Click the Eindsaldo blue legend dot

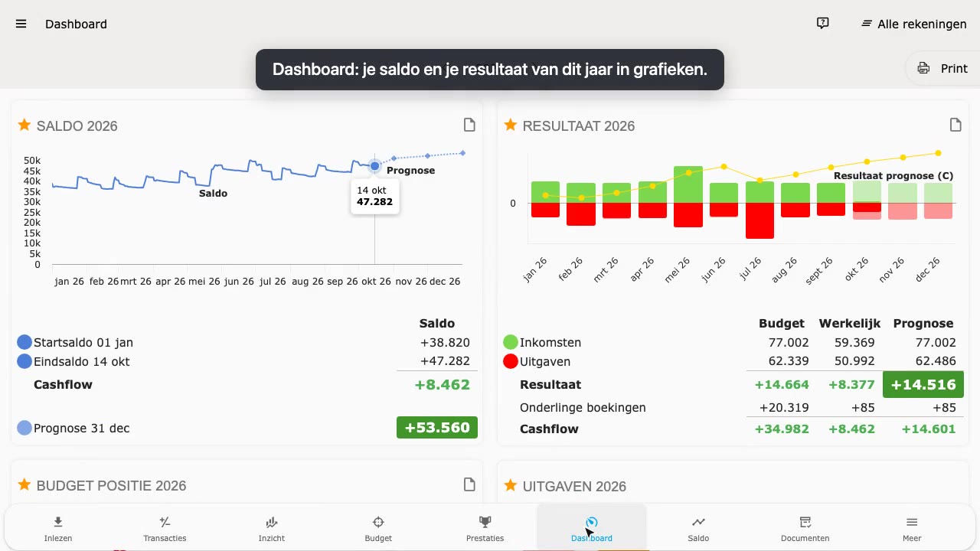tap(24, 361)
